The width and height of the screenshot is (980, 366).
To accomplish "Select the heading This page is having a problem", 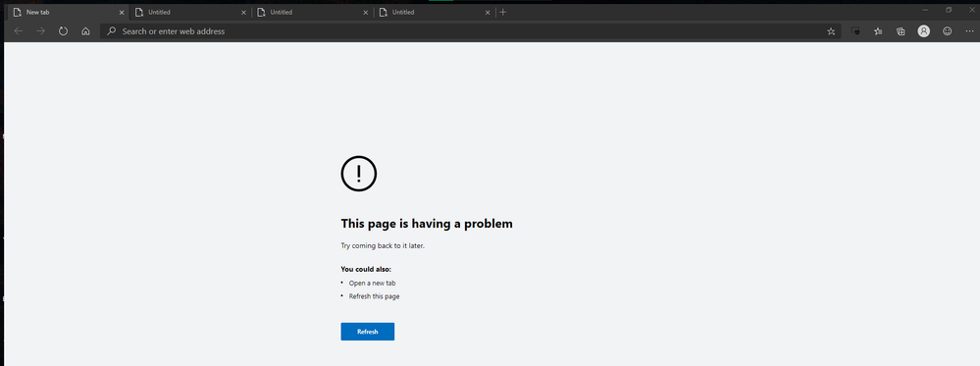I will coord(427,224).
